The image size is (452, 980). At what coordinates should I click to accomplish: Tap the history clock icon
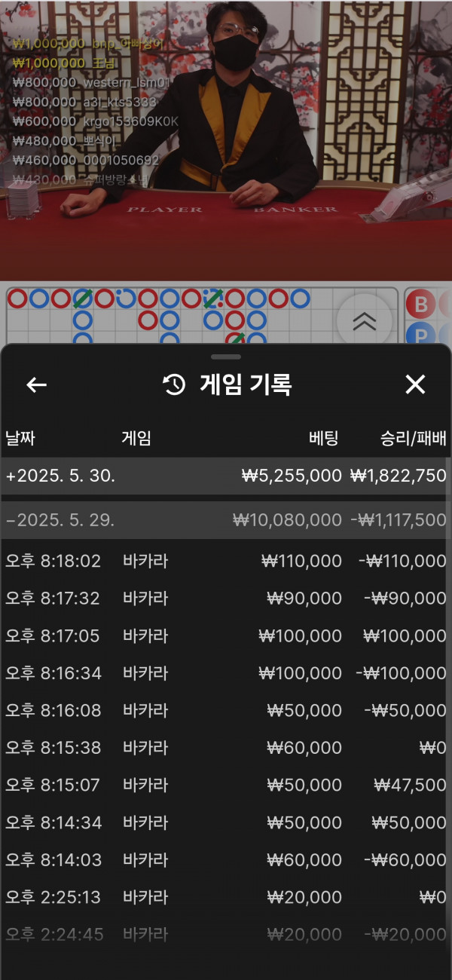point(174,385)
